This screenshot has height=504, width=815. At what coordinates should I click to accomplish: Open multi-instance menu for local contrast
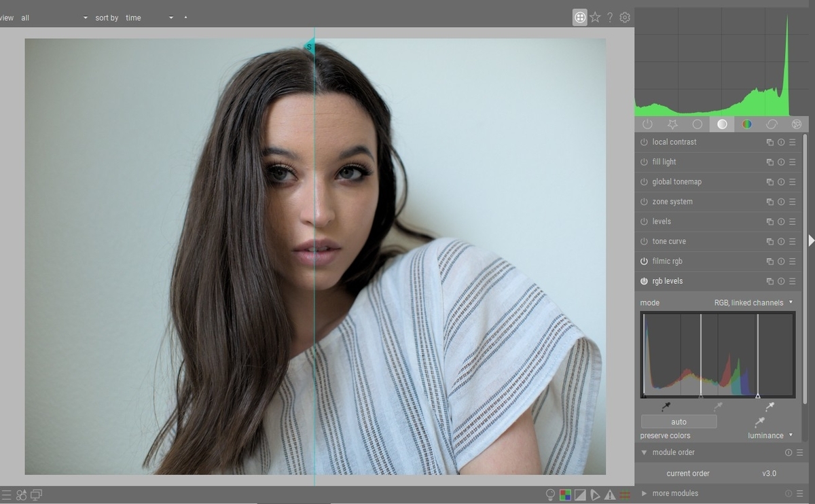point(769,143)
